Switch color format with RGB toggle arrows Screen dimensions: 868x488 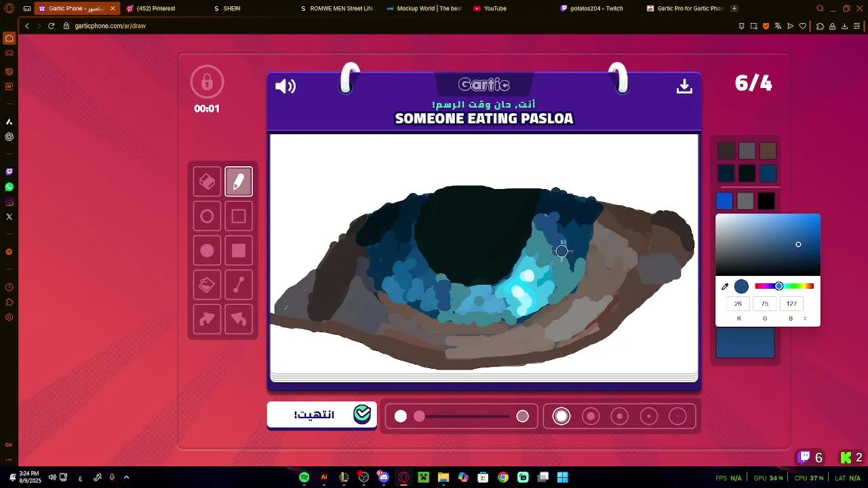(806, 319)
